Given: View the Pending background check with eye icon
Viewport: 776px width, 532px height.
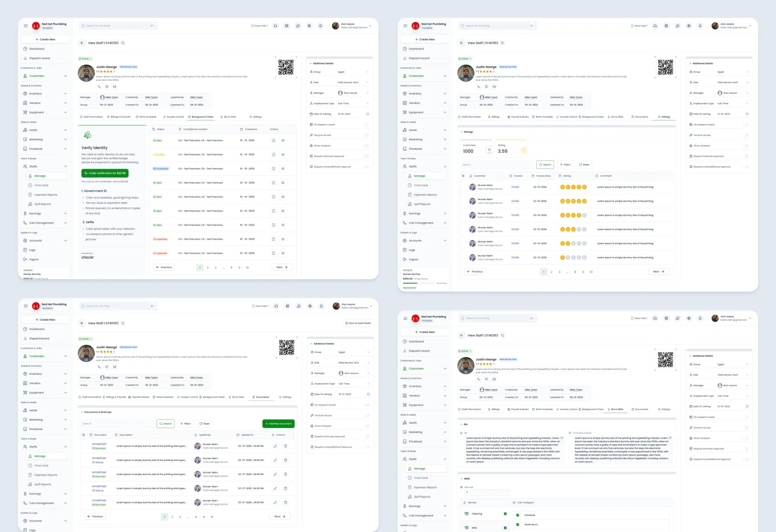Looking at the screenshot, I should [283, 154].
